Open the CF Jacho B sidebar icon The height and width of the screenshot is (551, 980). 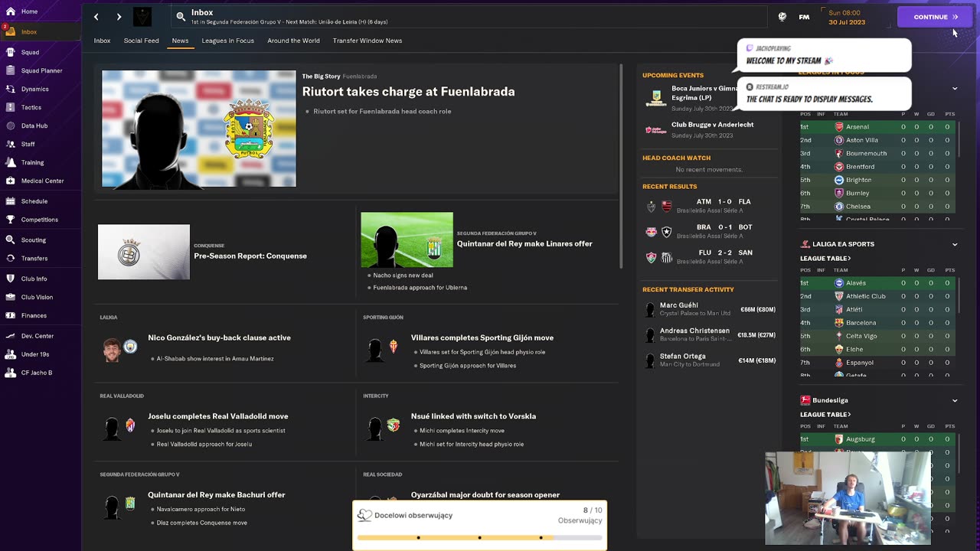[11, 373]
